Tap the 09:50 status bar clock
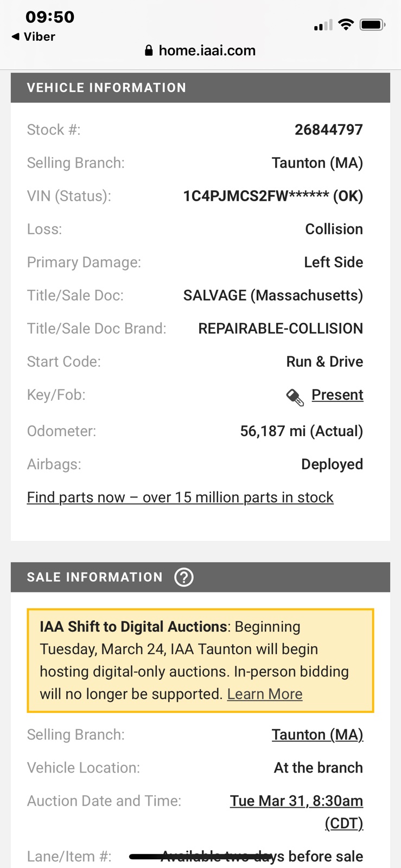This screenshot has width=401, height=868. (x=50, y=17)
